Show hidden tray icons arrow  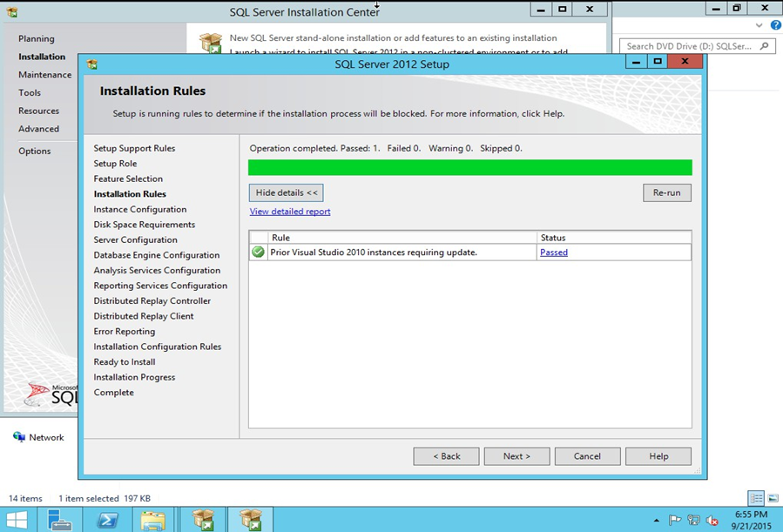coord(656,521)
